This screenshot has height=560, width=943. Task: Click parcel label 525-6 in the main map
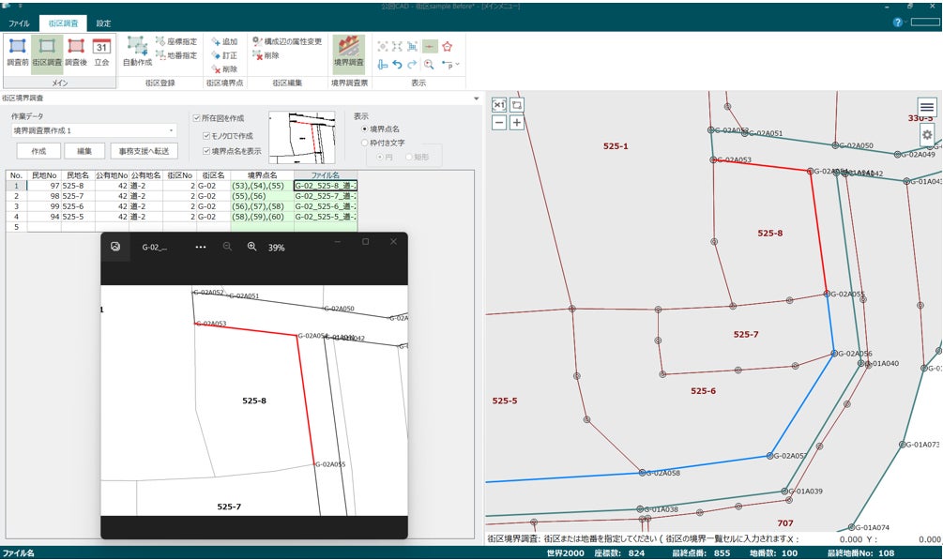click(703, 391)
